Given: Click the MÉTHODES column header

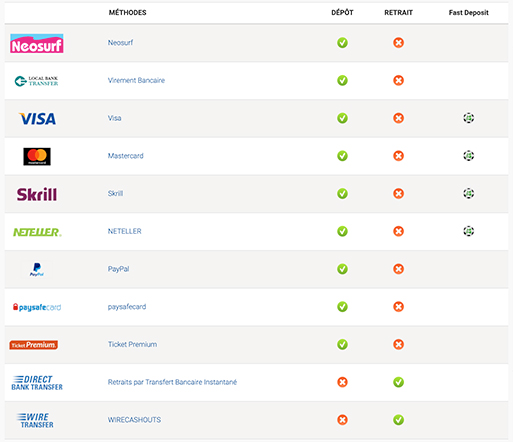Looking at the screenshot, I should click(x=128, y=13).
